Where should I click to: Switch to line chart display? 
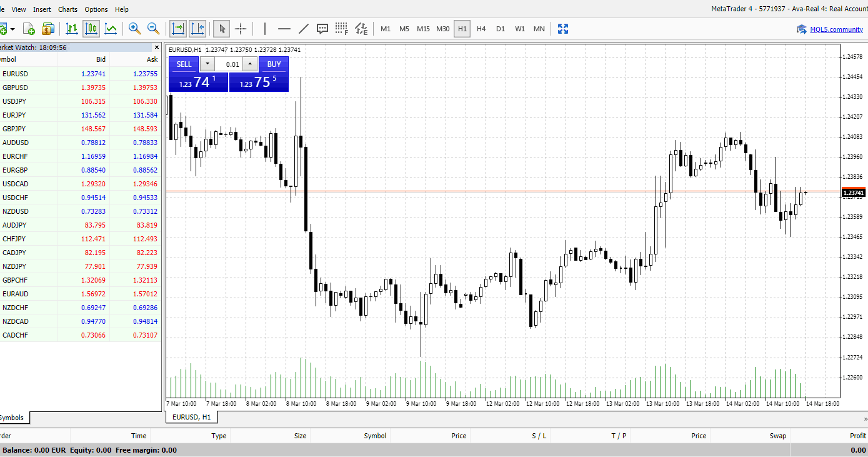tap(111, 29)
